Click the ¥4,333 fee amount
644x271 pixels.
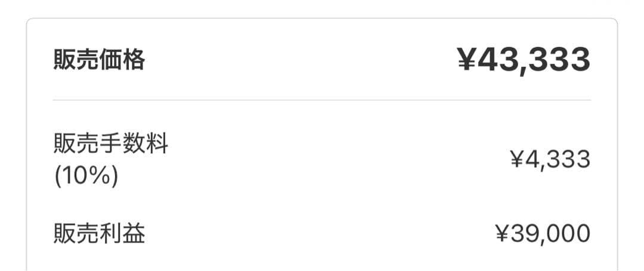pos(549,159)
